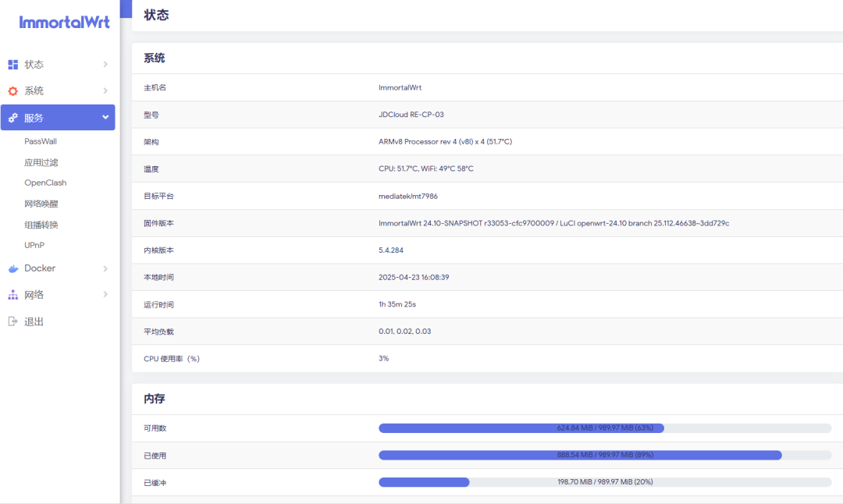This screenshot has height=504, width=843.
Task: Click CPU usage value 3%
Action: (x=384, y=358)
